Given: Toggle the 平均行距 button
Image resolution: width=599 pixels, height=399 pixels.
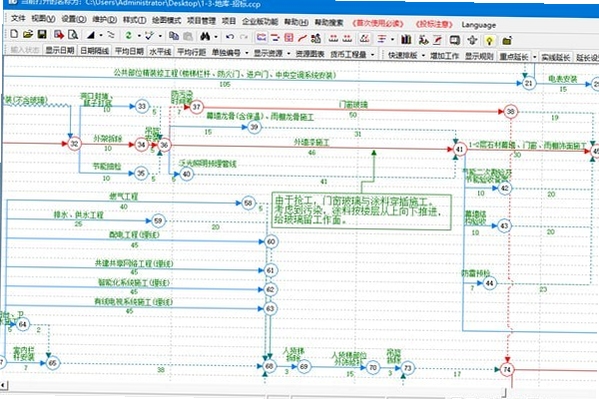Looking at the screenshot, I should point(191,52).
